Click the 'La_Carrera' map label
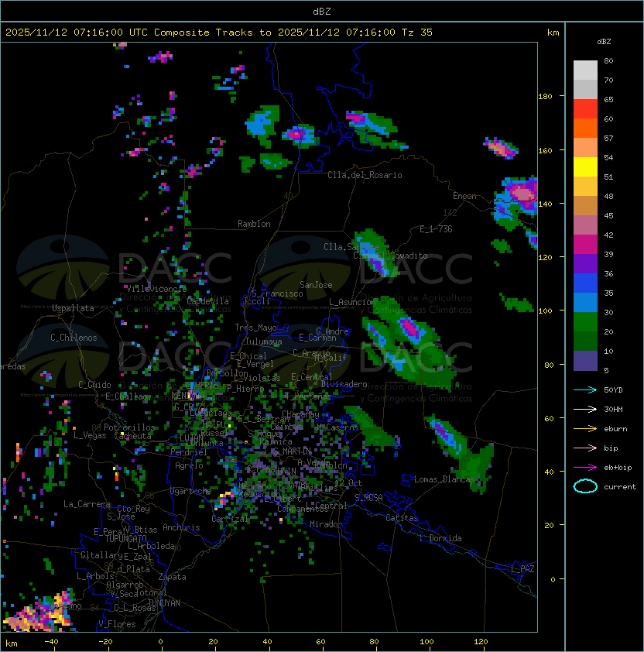 coord(87,504)
